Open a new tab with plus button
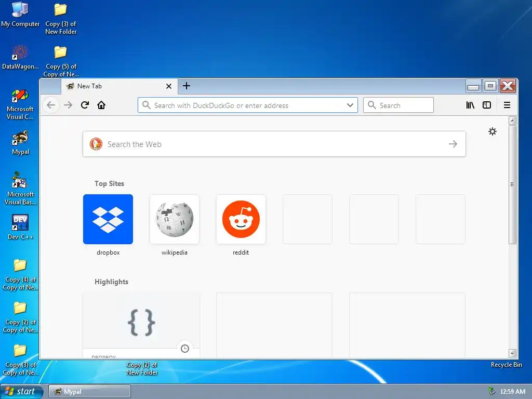The image size is (532, 399). 187,86
